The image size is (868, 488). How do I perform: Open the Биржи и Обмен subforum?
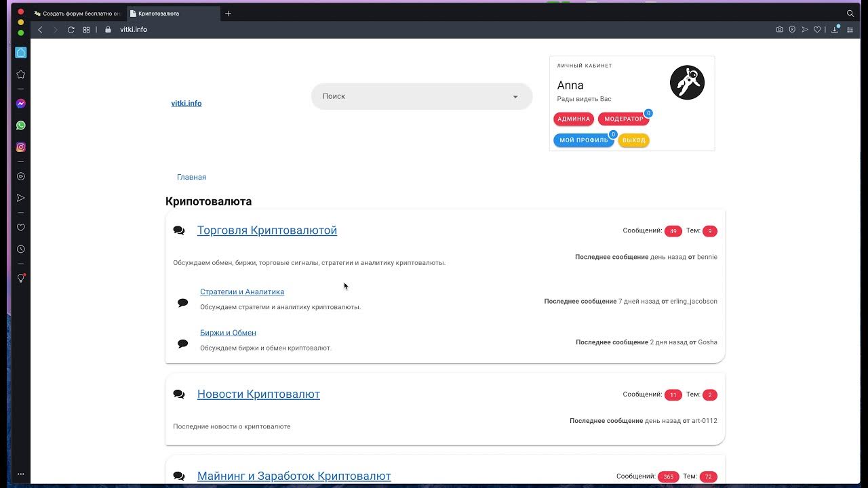click(228, 333)
